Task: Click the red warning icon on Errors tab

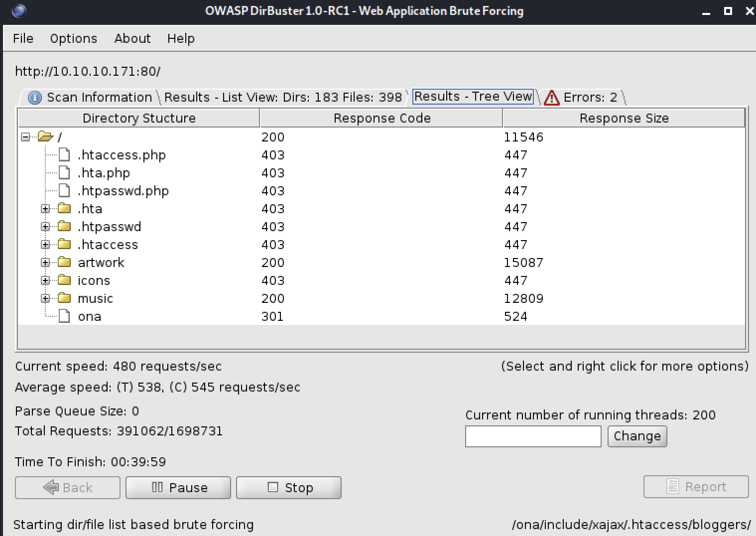Action: coord(551,97)
